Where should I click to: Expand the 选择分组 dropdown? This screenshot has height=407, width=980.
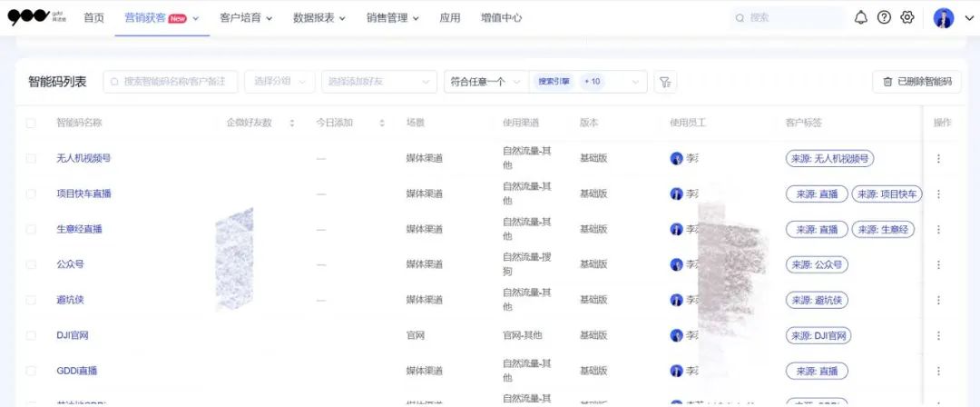tap(280, 82)
